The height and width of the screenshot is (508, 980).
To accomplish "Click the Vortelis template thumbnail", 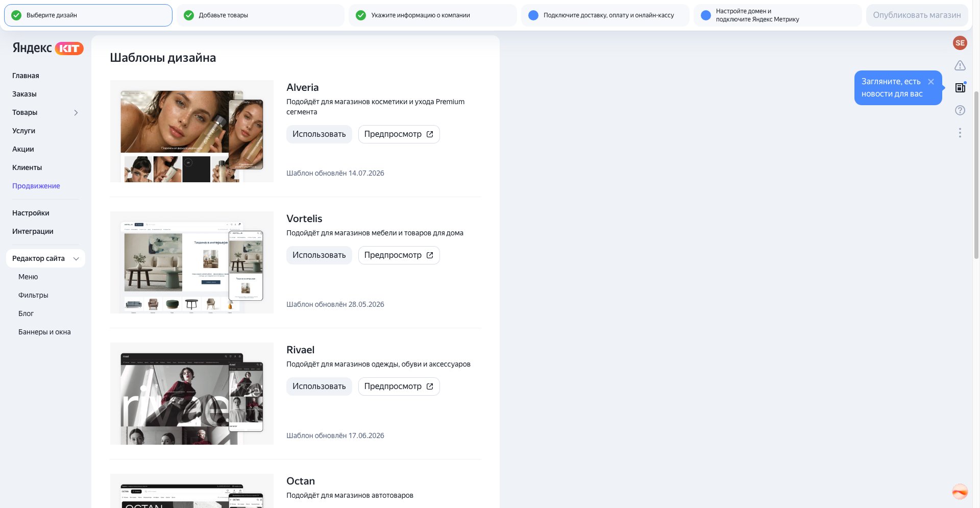I will click(x=192, y=262).
